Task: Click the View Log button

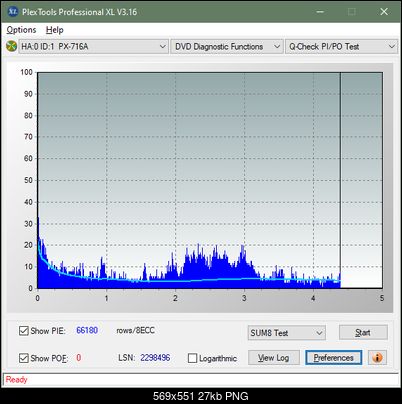Action: 274,358
